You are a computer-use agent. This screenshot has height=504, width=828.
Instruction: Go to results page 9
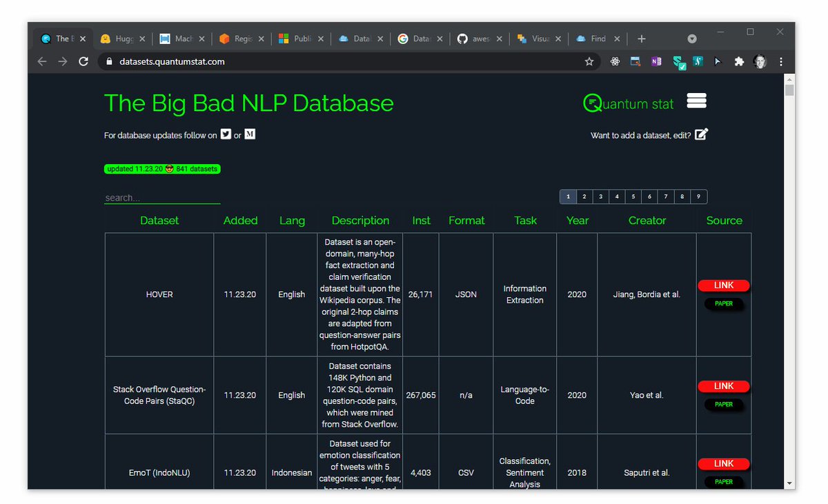[698, 196]
